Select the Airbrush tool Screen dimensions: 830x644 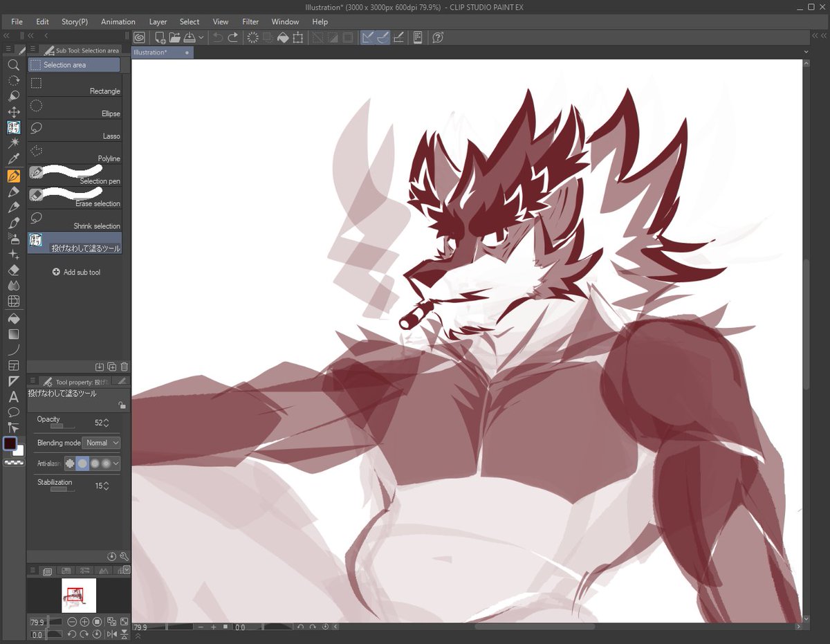click(13, 239)
